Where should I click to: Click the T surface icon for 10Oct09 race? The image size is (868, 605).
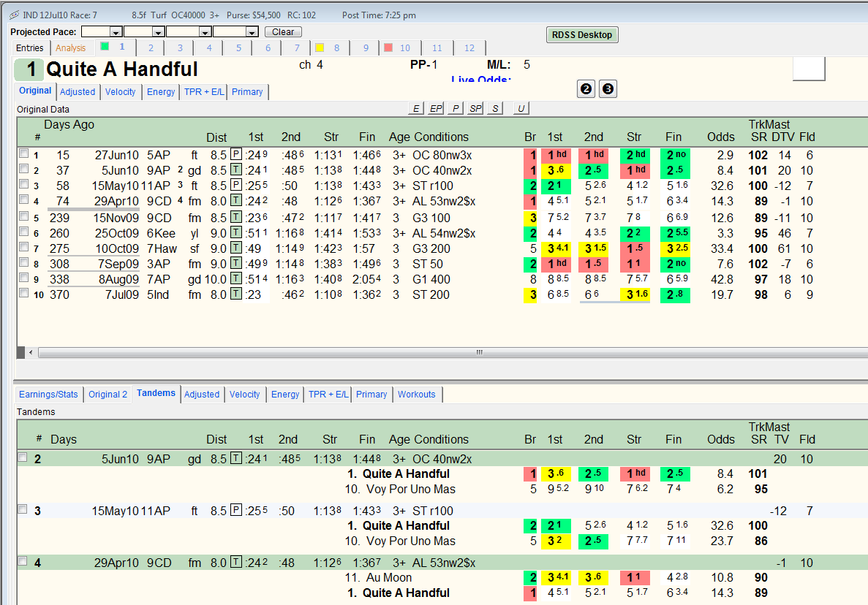pos(235,248)
